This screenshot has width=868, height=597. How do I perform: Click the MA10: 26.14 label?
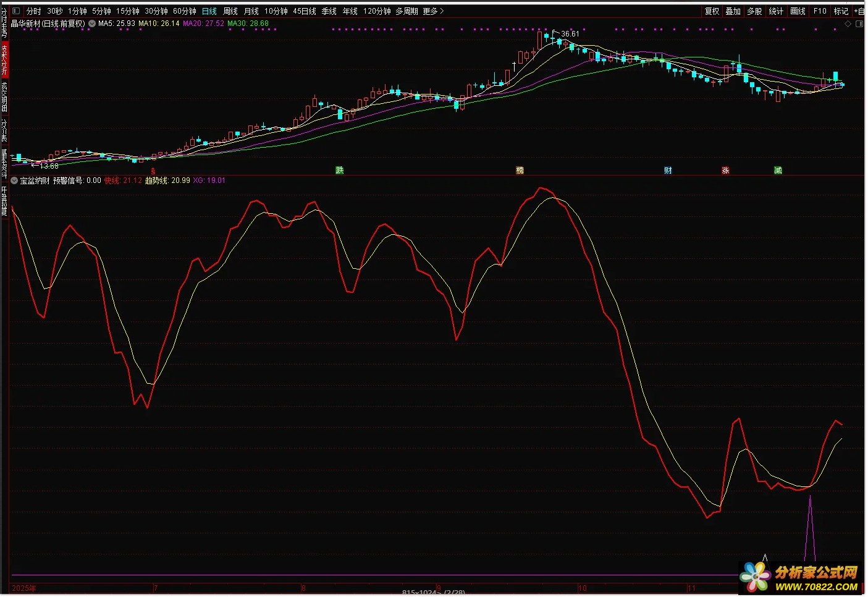[159, 23]
